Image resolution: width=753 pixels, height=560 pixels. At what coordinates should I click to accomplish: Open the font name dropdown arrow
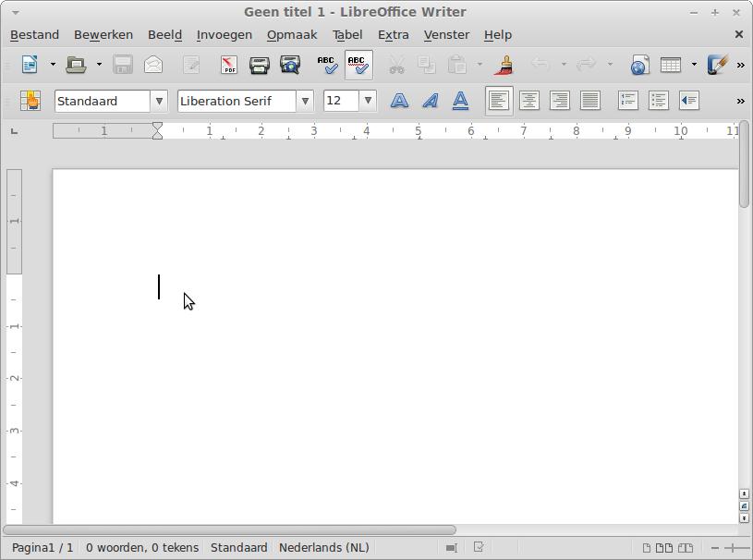pyautogui.click(x=305, y=101)
